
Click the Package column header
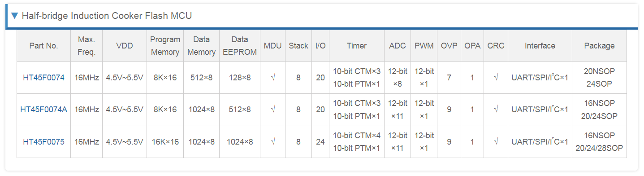click(599, 46)
